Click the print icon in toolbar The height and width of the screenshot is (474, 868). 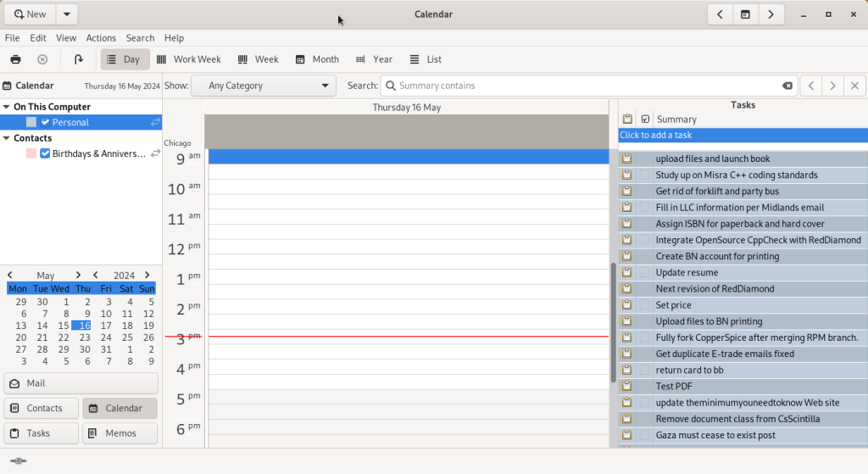click(x=15, y=59)
